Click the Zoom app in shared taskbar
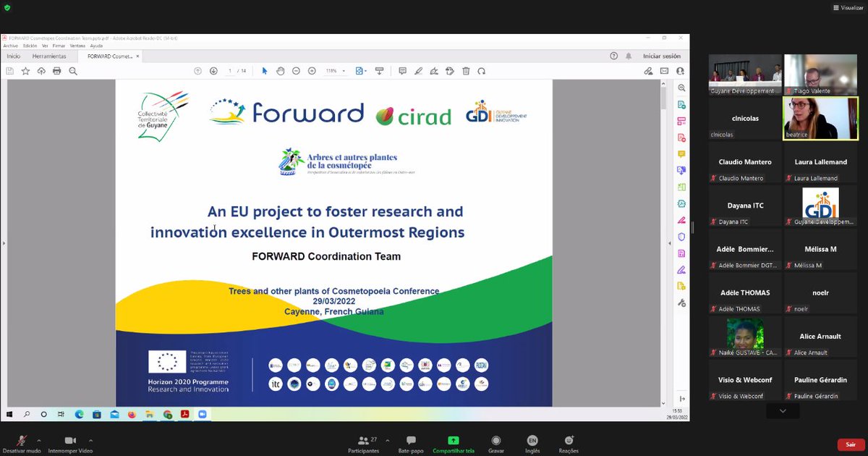 tap(203, 414)
